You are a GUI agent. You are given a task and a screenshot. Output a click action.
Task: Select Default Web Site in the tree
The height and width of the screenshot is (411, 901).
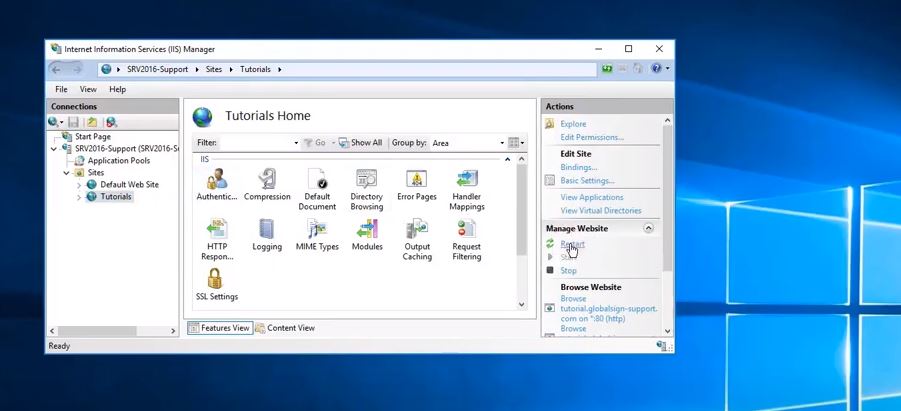(129, 185)
